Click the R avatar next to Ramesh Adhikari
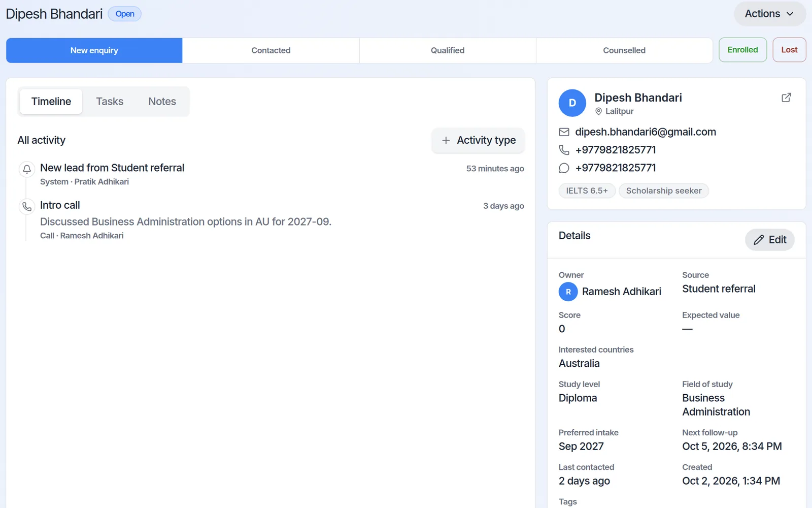 point(568,292)
